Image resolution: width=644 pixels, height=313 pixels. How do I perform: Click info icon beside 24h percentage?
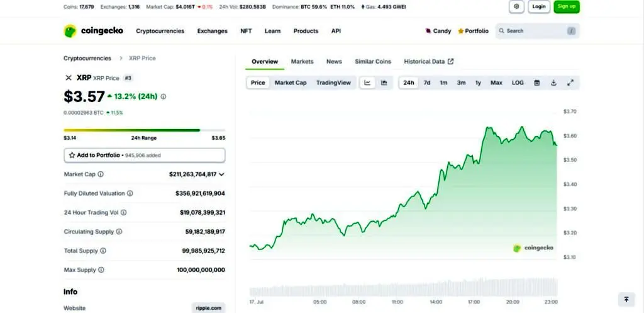tap(164, 96)
